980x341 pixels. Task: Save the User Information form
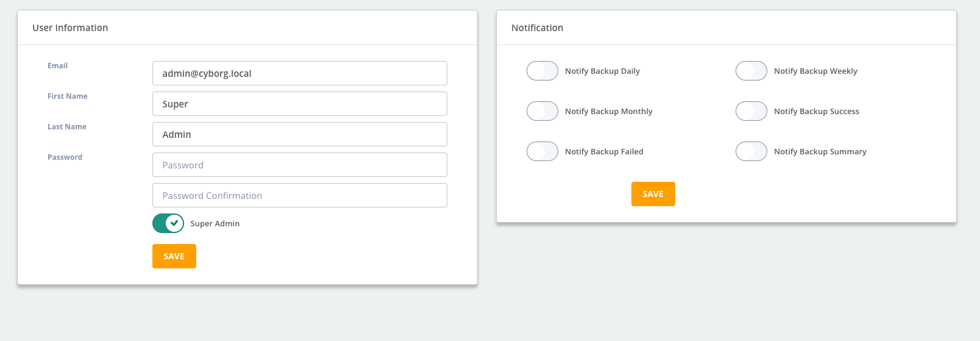point(174,256)
